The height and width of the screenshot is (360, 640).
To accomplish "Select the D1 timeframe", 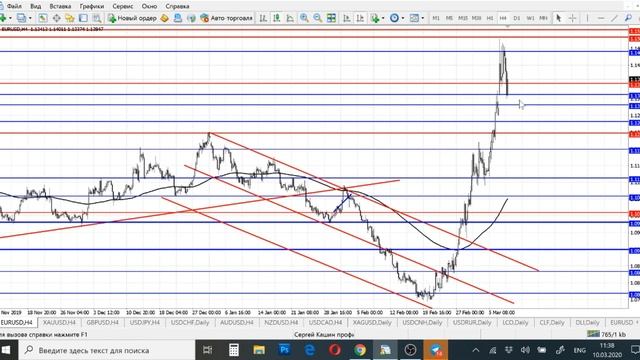I will (x=517, y=18).
